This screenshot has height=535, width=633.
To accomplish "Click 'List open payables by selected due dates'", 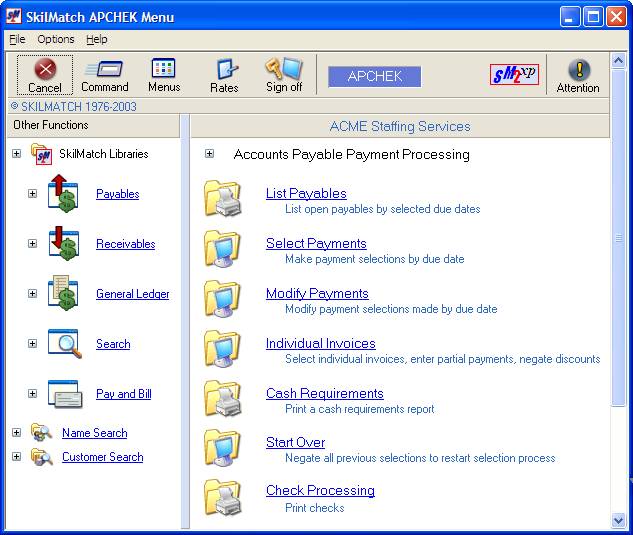I will (x=383, y=209).
